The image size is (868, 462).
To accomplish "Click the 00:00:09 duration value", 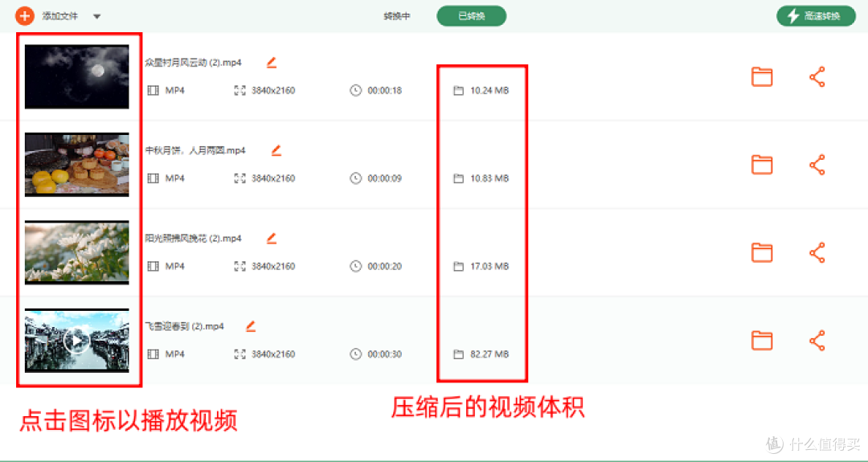I will coord(385,178).
